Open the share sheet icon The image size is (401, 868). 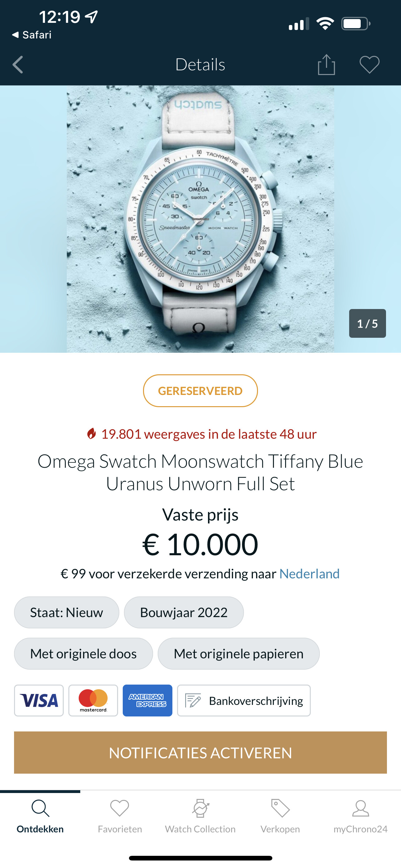[326, 64]
